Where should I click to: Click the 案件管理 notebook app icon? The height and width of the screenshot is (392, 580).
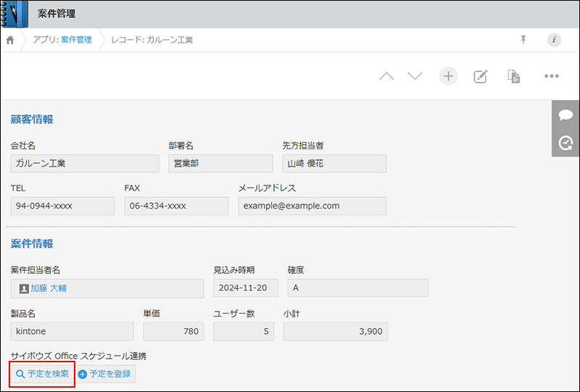14,14
